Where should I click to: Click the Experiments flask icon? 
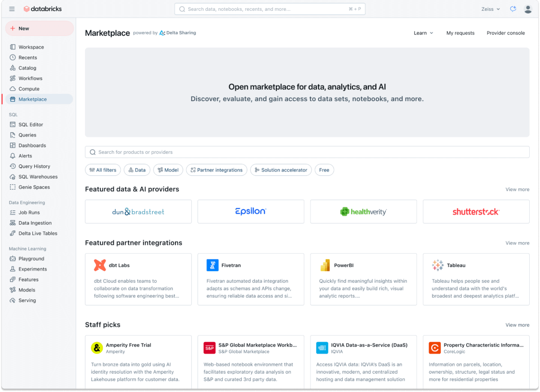pyautogui.click(x=13, y=269)
